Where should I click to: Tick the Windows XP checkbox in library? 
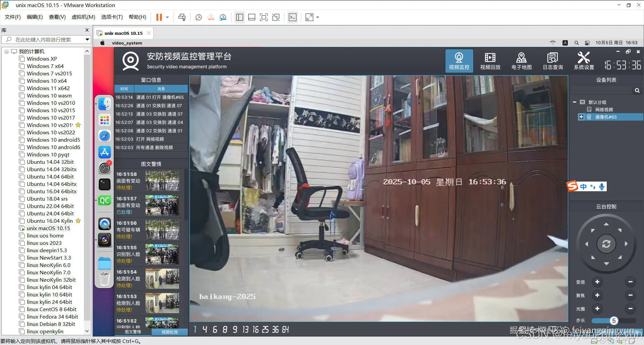pos(22,59)
